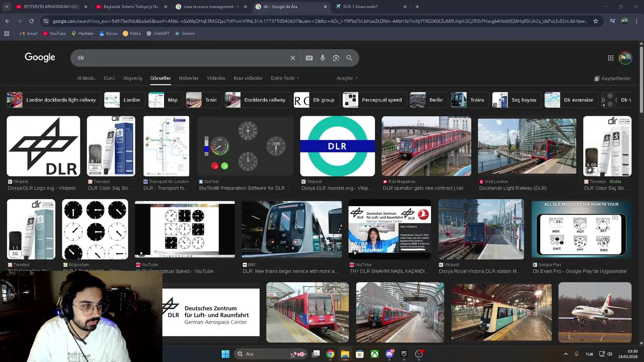The height and width of the screenshot is (362, 644).
Task: Open the microphone tray indicator
Action: click(577, 354)
